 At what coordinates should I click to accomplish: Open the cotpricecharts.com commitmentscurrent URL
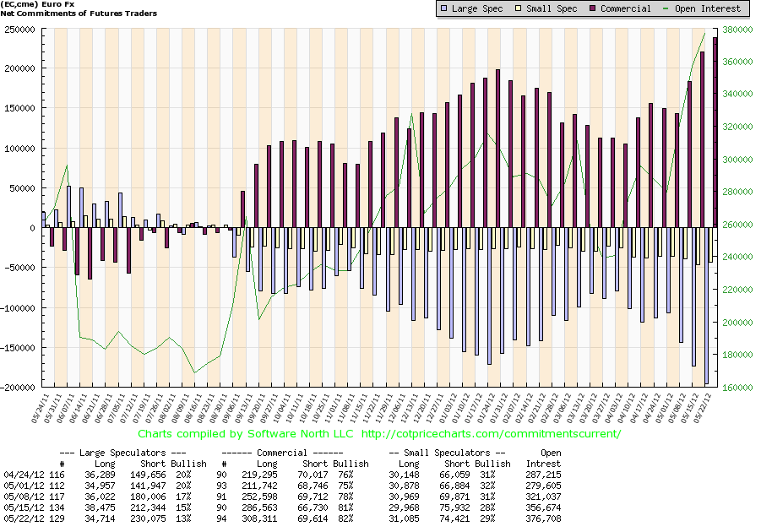tap(492, 434)
